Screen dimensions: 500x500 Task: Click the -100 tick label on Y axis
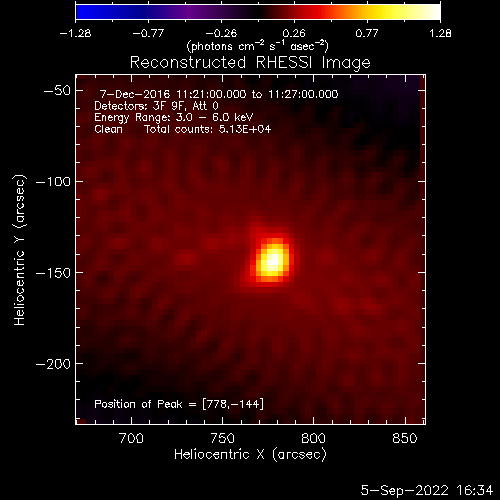click(x=53, y=182)
